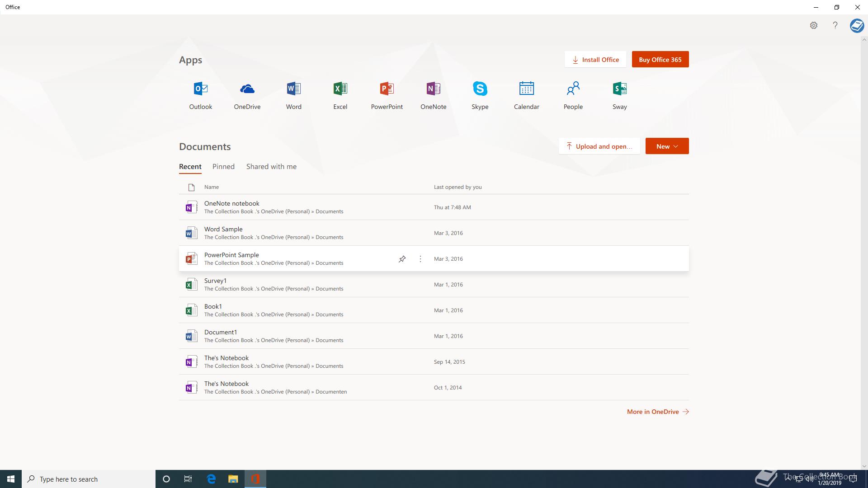Click the Buy Office 365 button

point(660,59)
